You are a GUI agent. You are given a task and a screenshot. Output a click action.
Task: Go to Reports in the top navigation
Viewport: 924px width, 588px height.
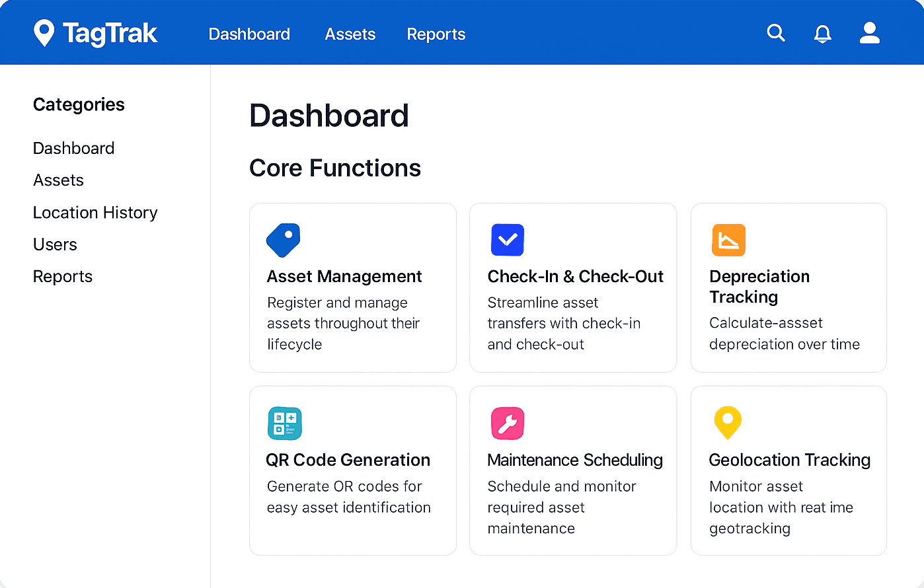[x=436, y=34]
